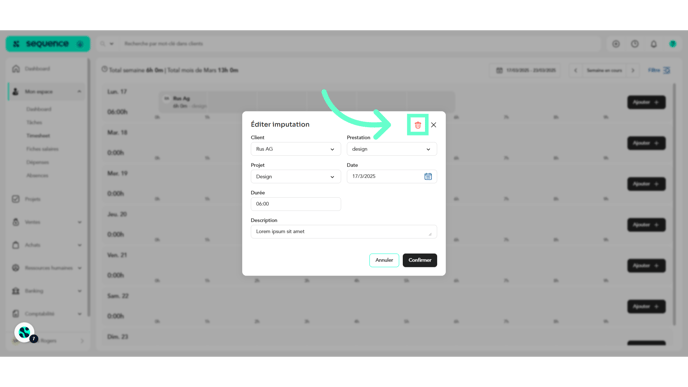Click the home icon beside Dashboard
Image resolution: width=688 pixels, height=387 pixels.
pyautogui.click(x=16, y=69)
